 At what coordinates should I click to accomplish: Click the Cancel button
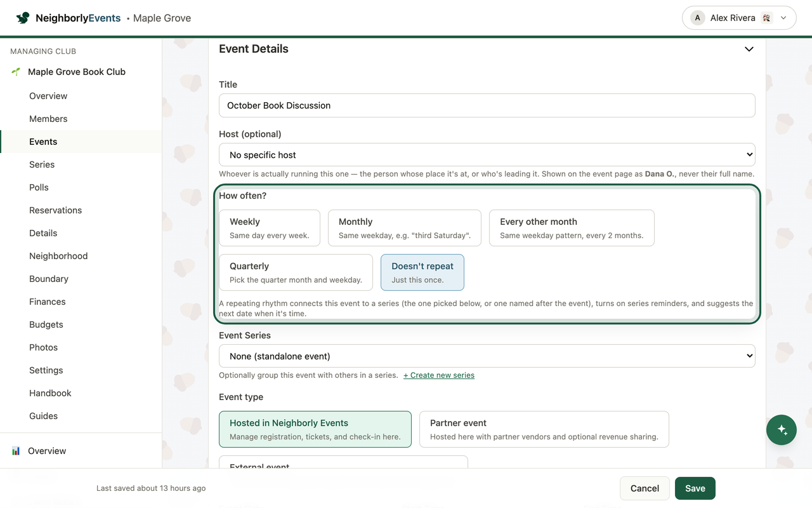(x=645, y=488)
